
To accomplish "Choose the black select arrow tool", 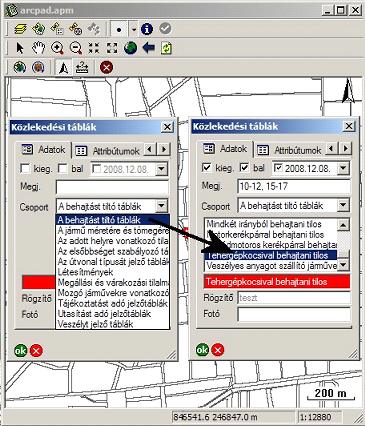I will [x=20, y=48].
